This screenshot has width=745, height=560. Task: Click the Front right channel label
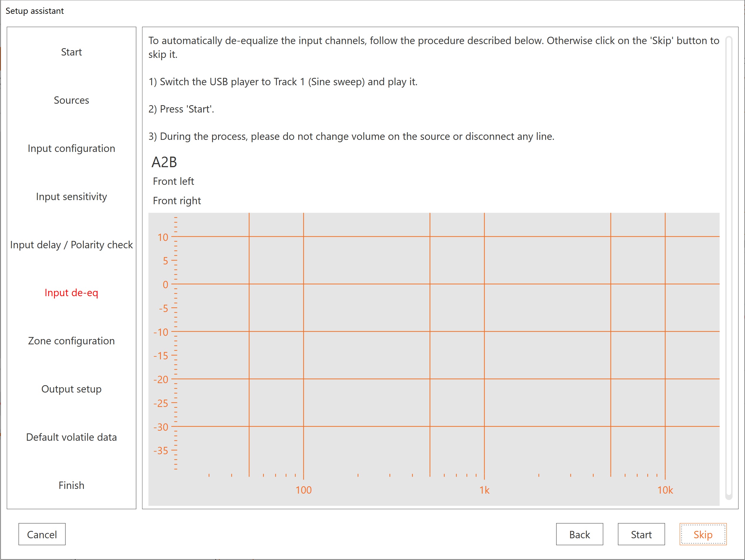pyautogui.click(x=176, y=201)
